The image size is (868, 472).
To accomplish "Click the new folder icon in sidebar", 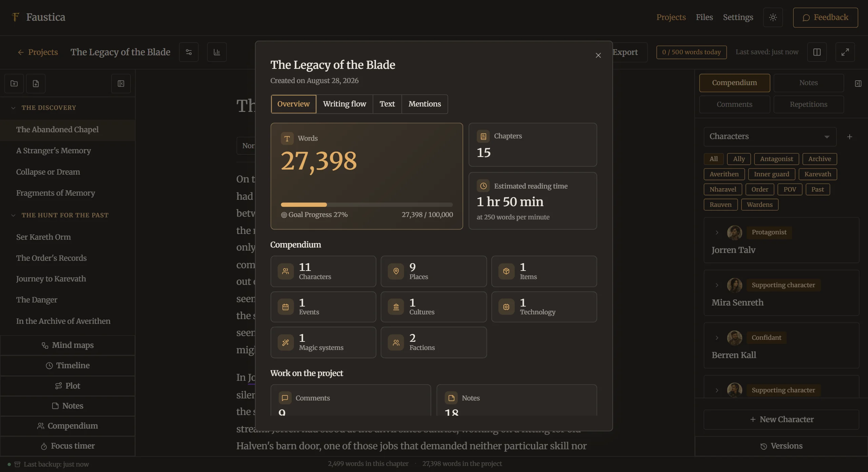I will coord(14,83).
